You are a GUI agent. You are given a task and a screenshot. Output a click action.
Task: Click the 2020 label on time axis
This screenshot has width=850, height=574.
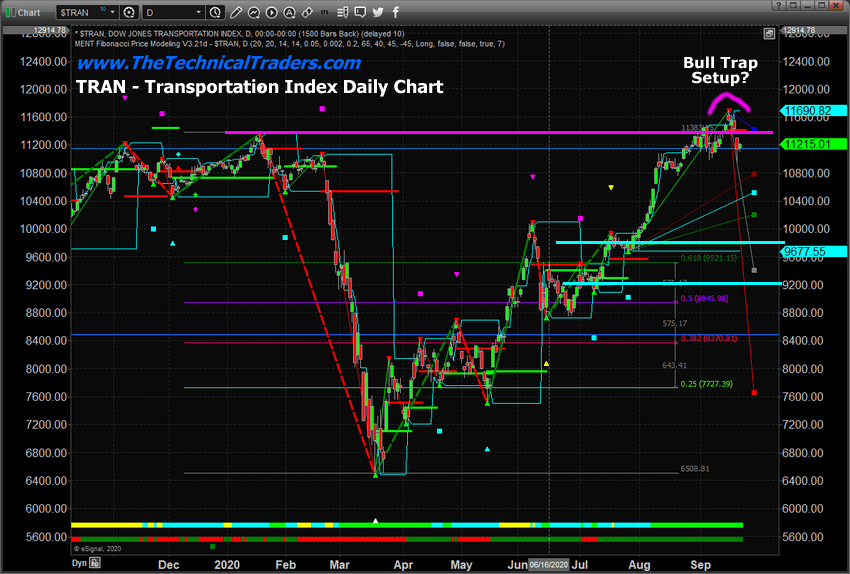pos(227,564)
